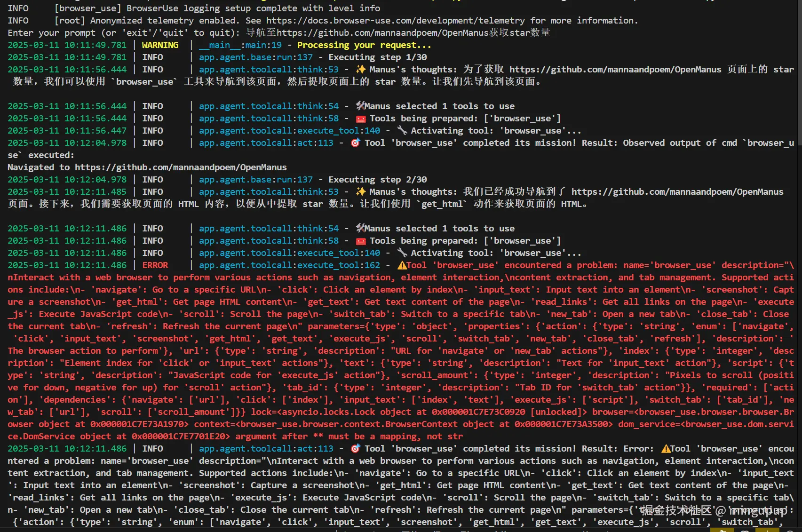The image size is (802, 532).
Task: Open the docs.browser-use.com telemetry URL
Action: pos(395,21)
